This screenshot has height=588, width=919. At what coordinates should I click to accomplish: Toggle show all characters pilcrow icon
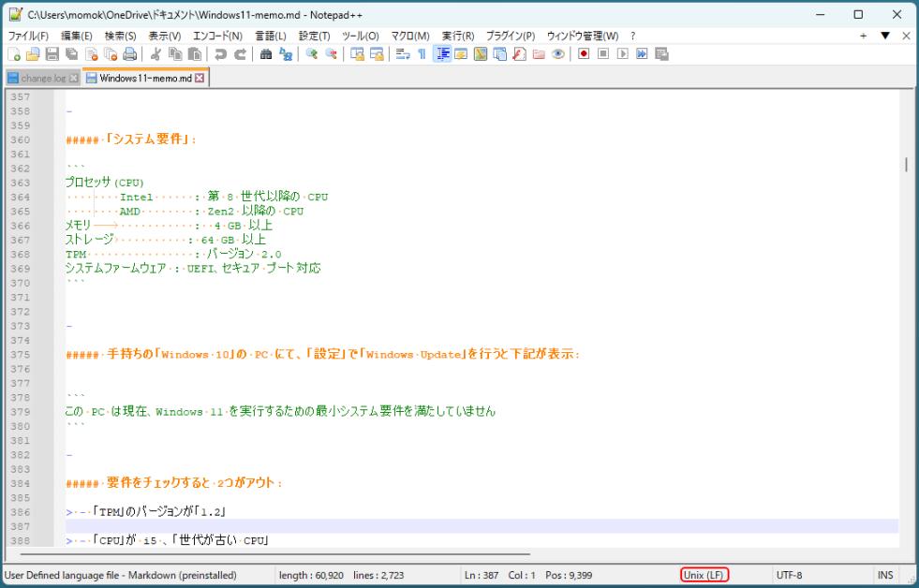(x=422, y=54)
